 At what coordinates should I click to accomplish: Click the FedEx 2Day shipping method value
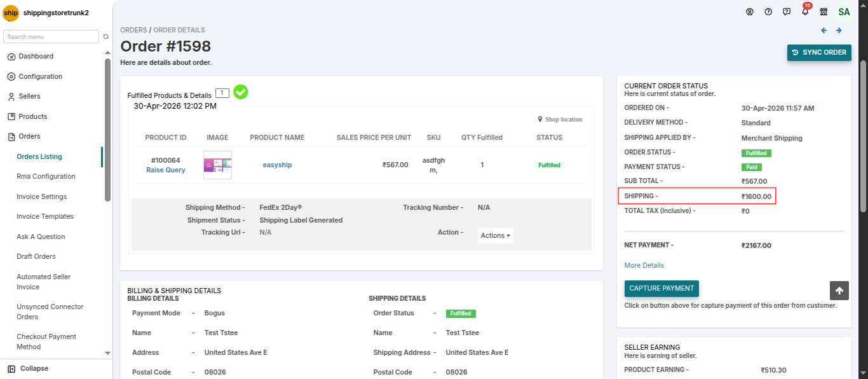[281, 207]
